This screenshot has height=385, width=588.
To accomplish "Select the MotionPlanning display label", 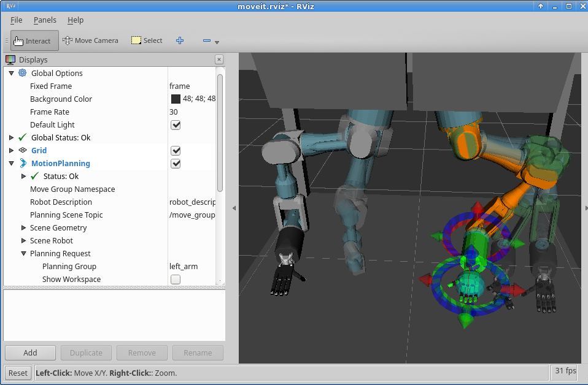I will point(61,163).
